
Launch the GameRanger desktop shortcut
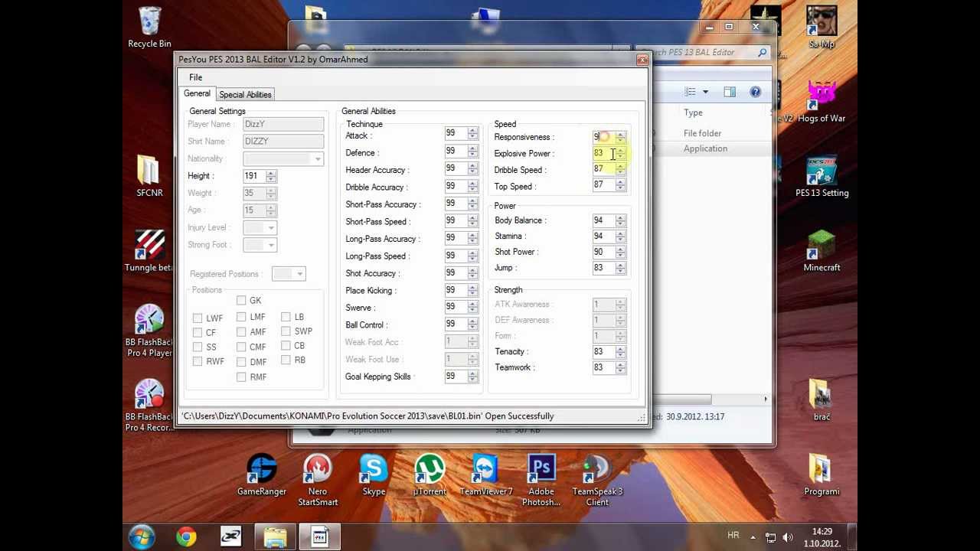click(x=262, y=475)
